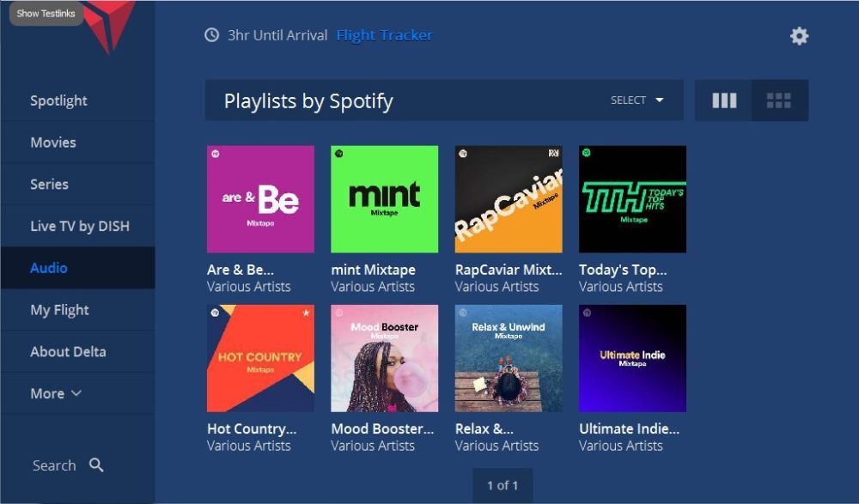The width and height of the screenshot is (859, 504).
Task: Open the settings gear icon
Action: [799, 36]
